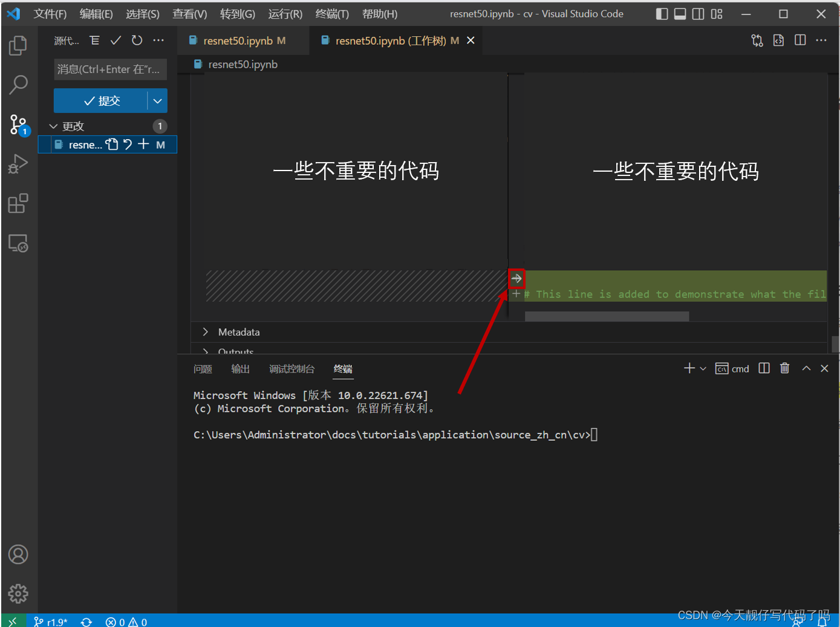Open the 文件(F) menu

pyautogui.click(x=50, y=14)
